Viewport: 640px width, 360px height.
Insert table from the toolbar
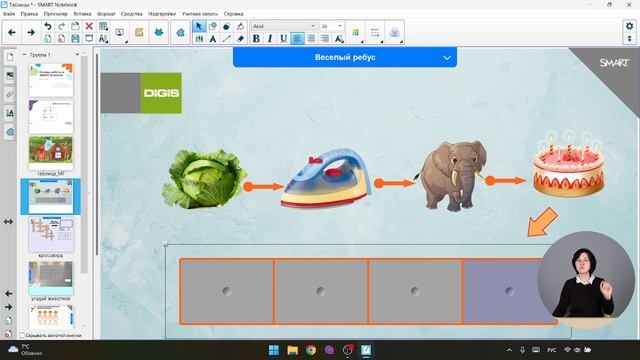tap(103, 26)
